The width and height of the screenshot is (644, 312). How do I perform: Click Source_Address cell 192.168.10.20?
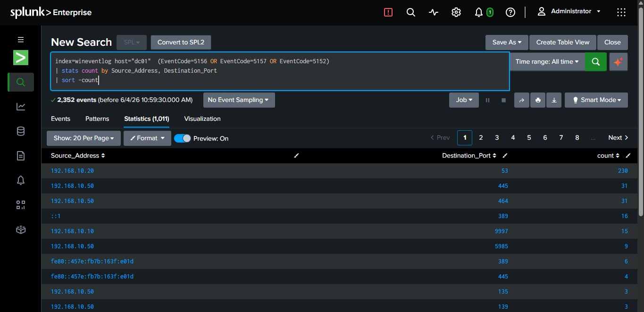click(72, 171)
